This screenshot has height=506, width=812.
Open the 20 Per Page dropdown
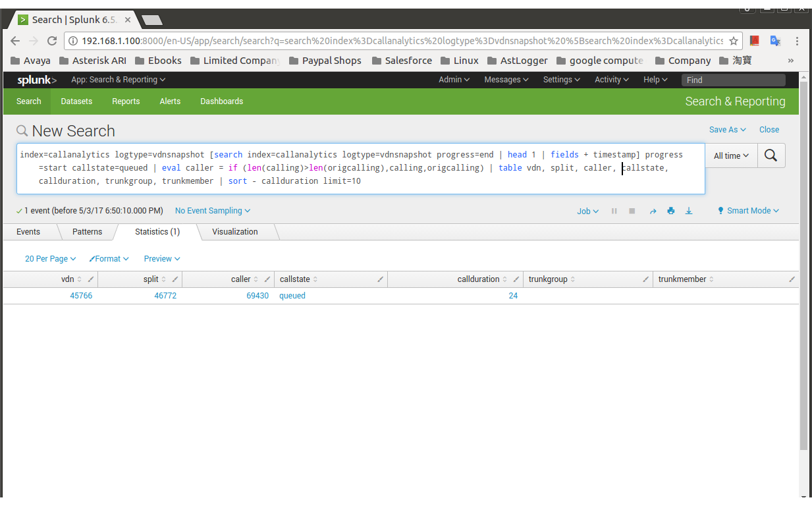pyautogui.click(x=50, y=259)
